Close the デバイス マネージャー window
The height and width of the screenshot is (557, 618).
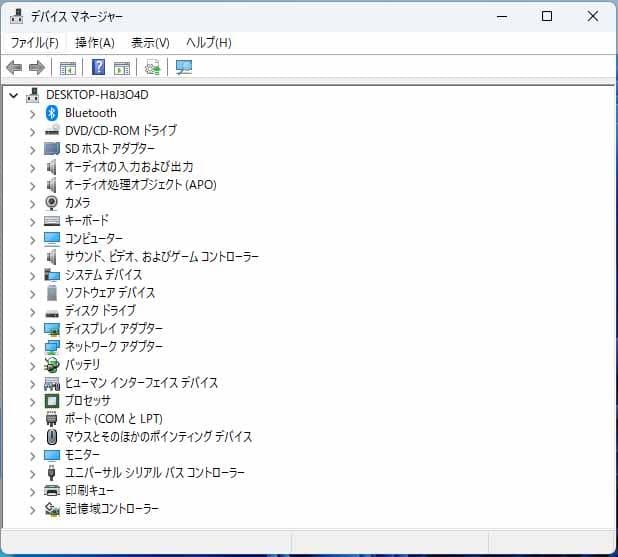[592, 17]
